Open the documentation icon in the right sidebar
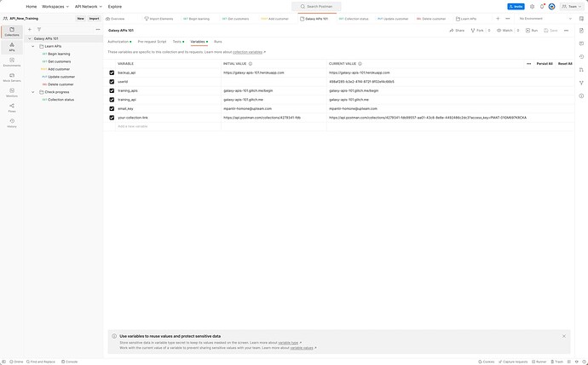Image resolution: width=588 pixels, height=365 pixels. (581, 31)
